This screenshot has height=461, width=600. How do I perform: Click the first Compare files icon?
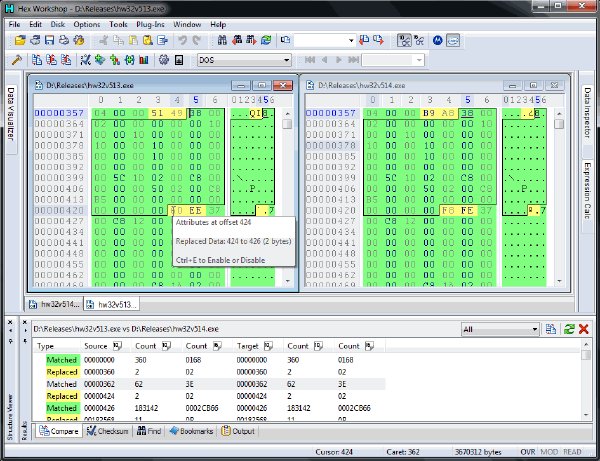click(x=37, y=60)
